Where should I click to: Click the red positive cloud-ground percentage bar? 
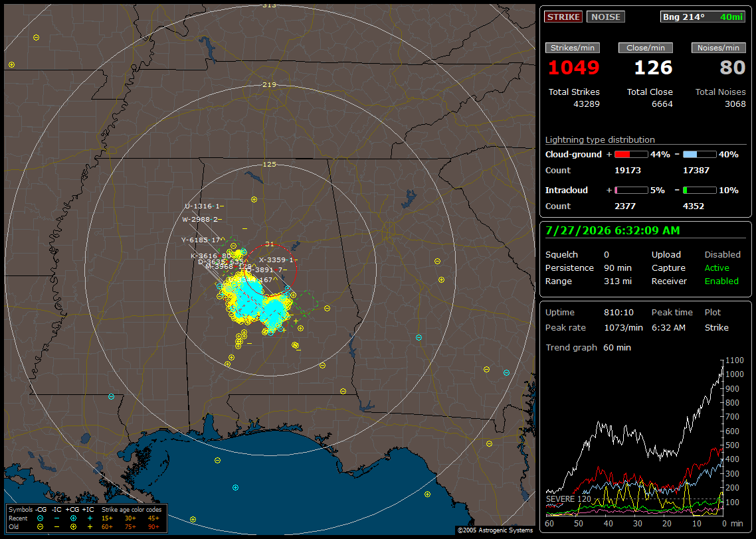tap(631, 155)
